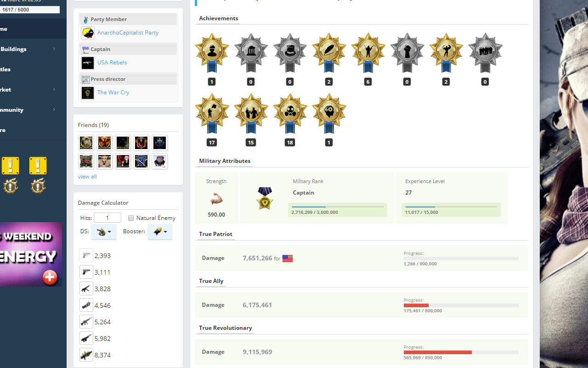This screenshot has width=588, height=368.
Task: Click the head with gear medal
Action: click(329, 113)
